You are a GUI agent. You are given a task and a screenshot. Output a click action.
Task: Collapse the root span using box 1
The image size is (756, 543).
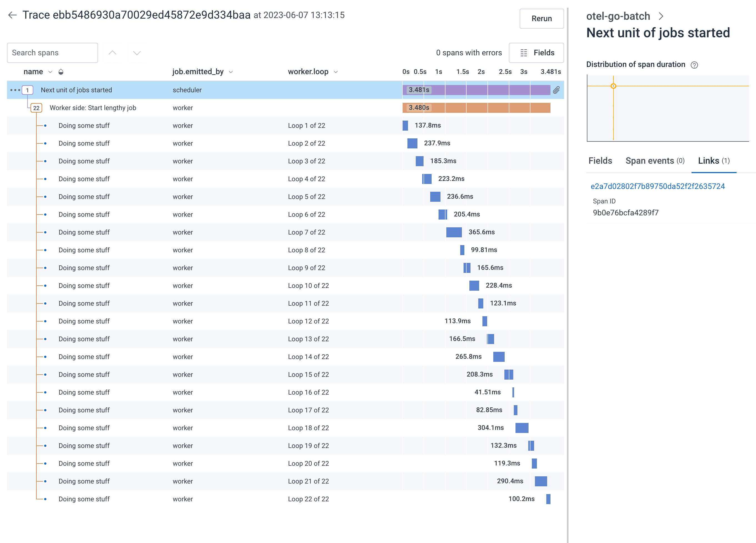pos(27,90)
